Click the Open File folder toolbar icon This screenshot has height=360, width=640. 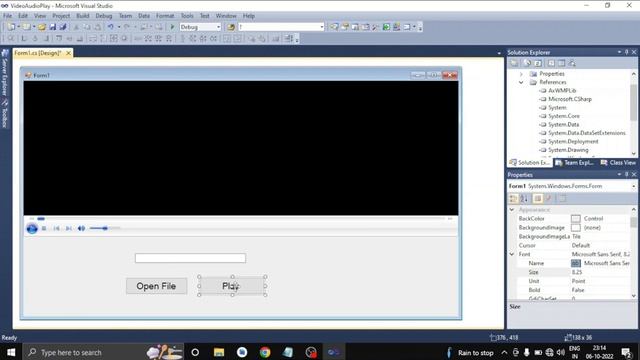pyautogui.click(x=42, y=27)
